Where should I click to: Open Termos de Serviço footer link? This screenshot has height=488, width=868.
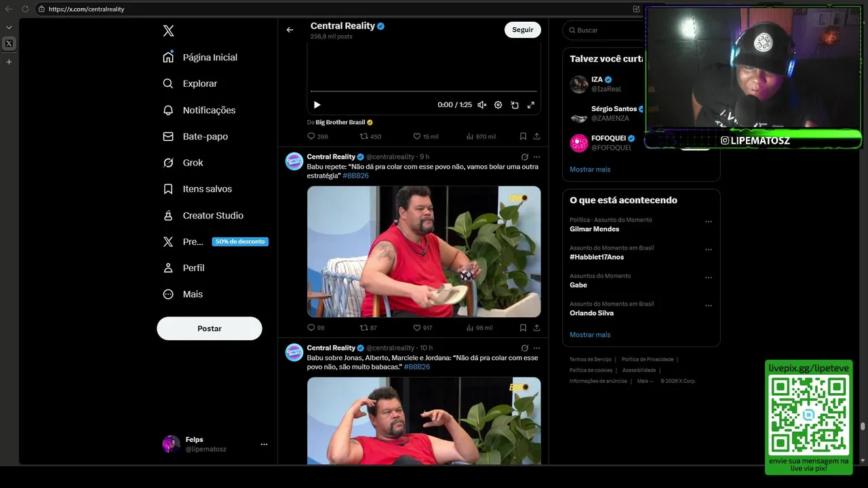coord(590,359)
